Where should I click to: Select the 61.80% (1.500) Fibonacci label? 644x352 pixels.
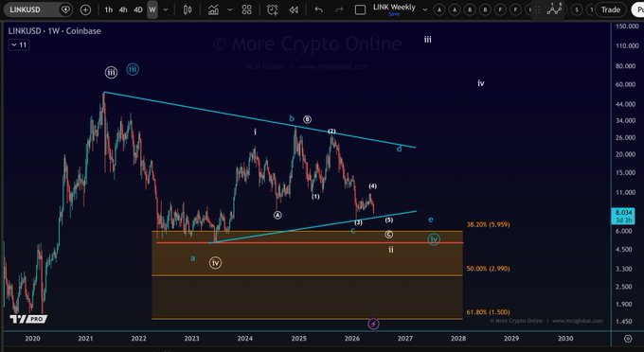click(488, 312)
